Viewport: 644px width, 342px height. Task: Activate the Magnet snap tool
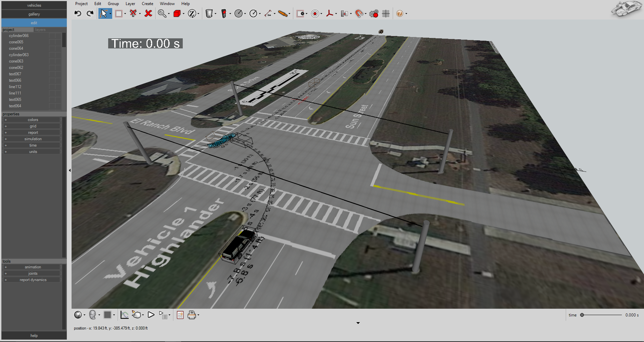(359, 13)
